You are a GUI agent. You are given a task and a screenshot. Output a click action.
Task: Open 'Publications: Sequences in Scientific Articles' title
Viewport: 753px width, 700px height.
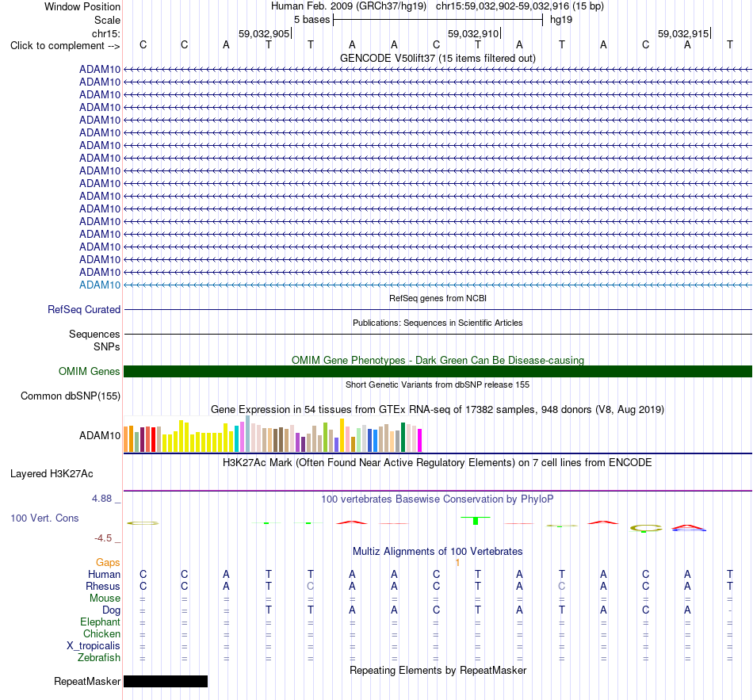pyautogui.click(x=438, y=323)
